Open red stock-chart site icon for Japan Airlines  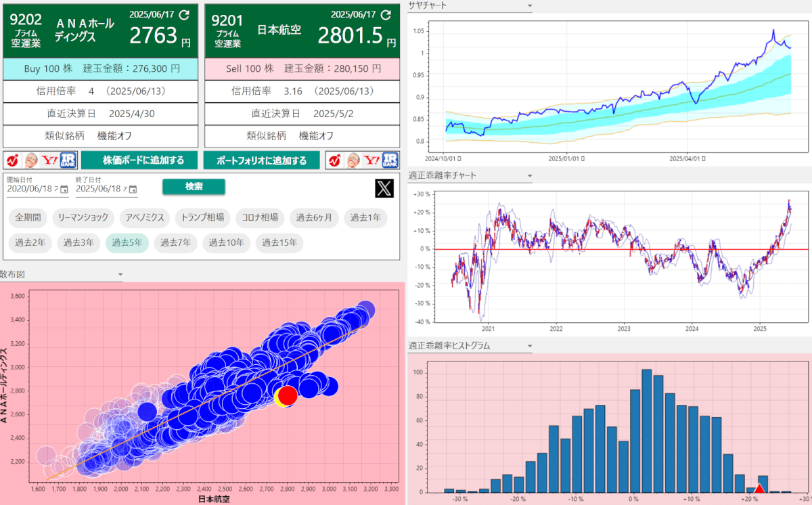(x=335, y=160)
